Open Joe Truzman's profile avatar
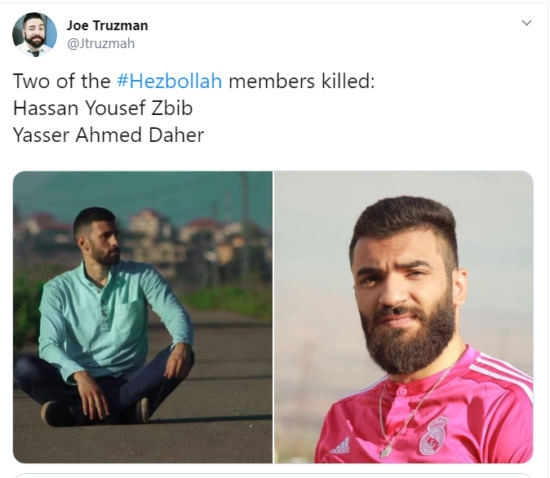This screenshot has height=478, width=550. pyautogui.click(x=34, y=34)
